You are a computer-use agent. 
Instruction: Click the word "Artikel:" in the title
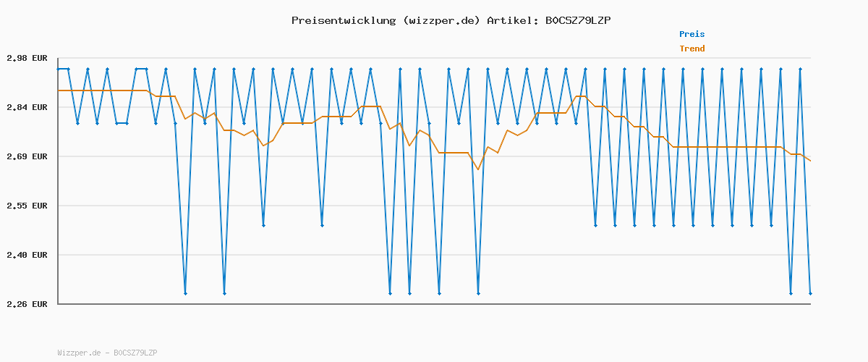(x=511, y=20)
